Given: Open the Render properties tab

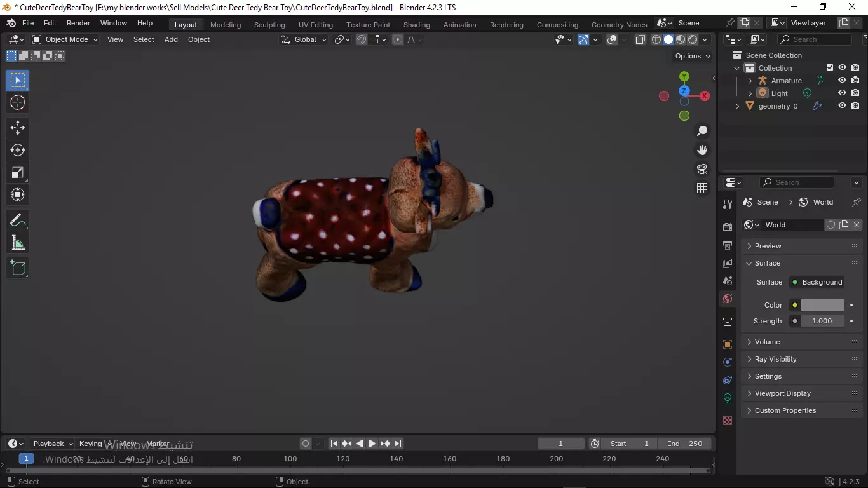Looking at the screenshot, I should (728, 227).
